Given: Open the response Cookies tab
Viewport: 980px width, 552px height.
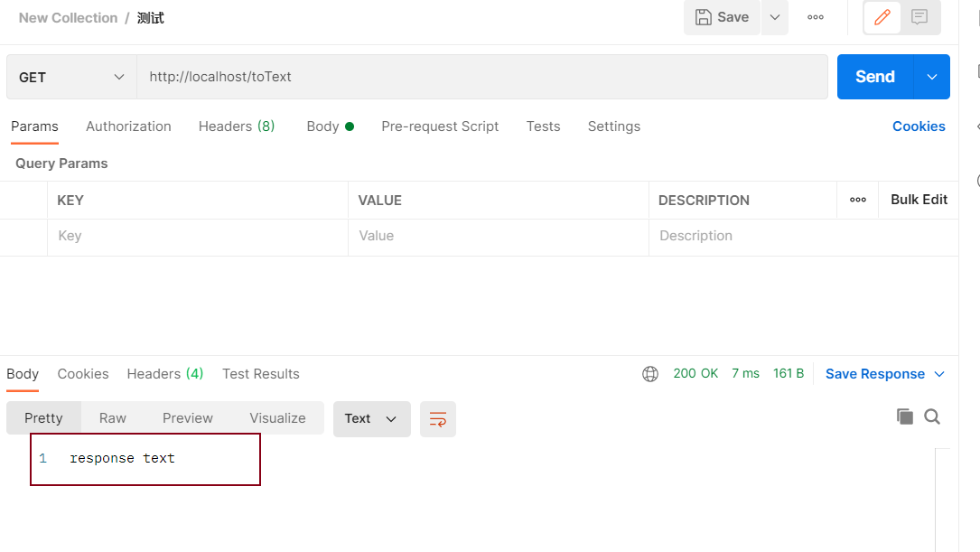Looking at the screenshot, I should [x=83, y=374].
